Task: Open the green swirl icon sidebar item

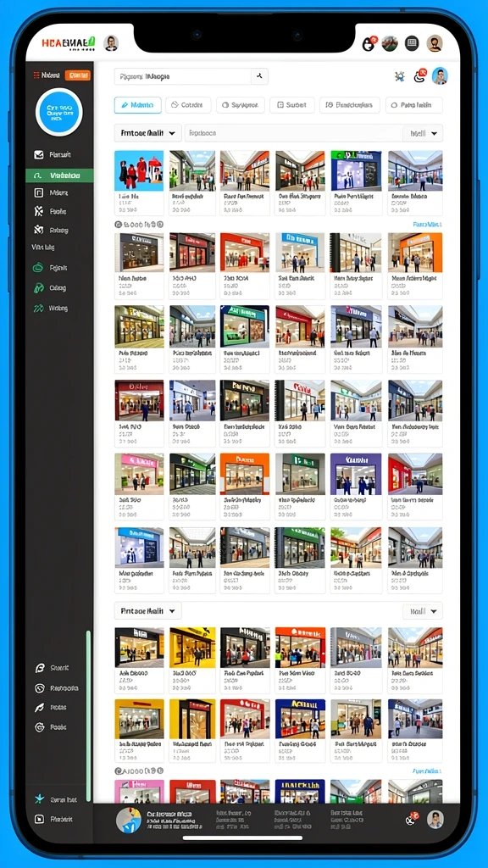Action: pos(39,268)
